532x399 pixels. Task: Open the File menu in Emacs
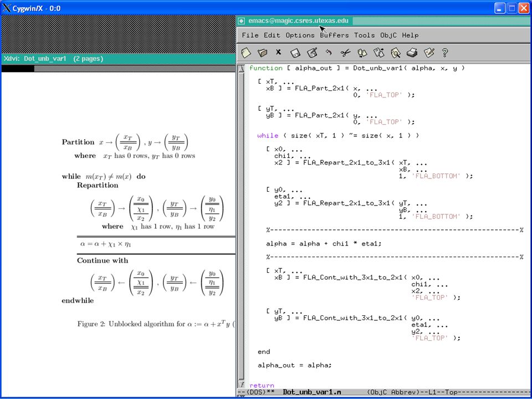coord(250,35)
